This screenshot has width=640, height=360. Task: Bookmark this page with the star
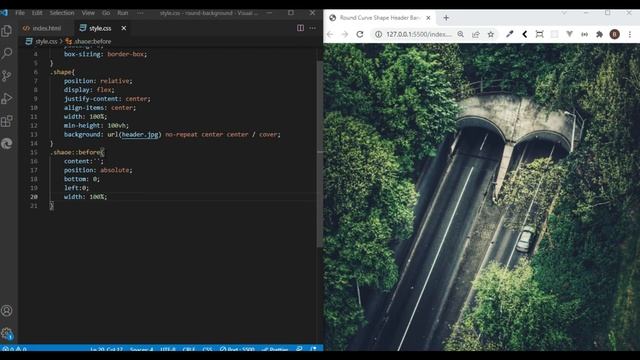click(x=491, y=34)
